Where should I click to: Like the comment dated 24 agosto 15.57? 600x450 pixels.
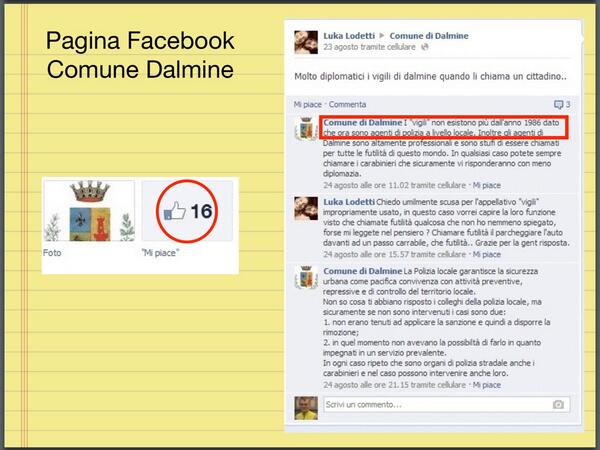pyautogui.click(x=486, y=254)
